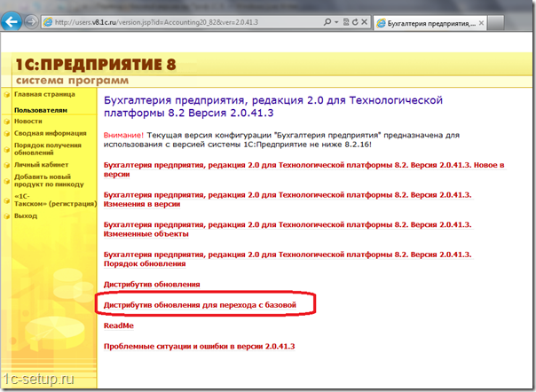This screenshot has height=392, width=536.
Task: Open a new blank tab
Action: [495, 23]
